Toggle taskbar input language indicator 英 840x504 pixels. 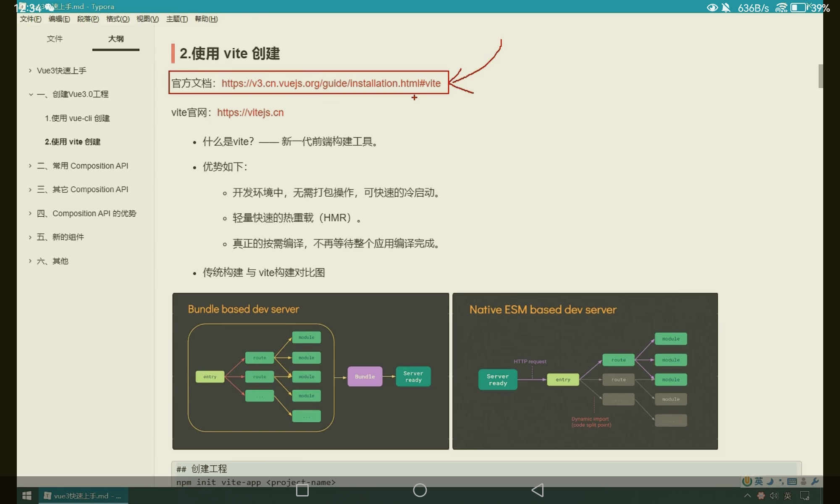click(x=787, y=496)
